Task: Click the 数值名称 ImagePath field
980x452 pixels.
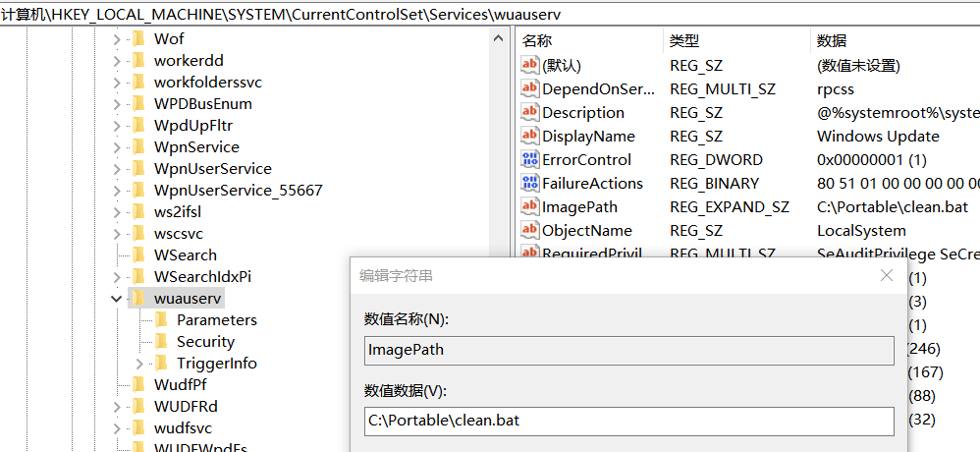Action: point(628,350)
